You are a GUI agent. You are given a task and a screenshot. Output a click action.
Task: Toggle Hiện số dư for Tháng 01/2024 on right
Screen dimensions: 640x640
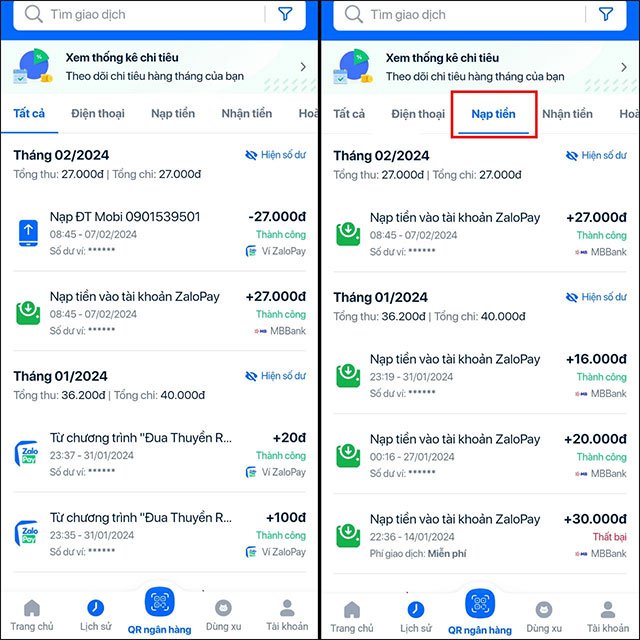596,297
